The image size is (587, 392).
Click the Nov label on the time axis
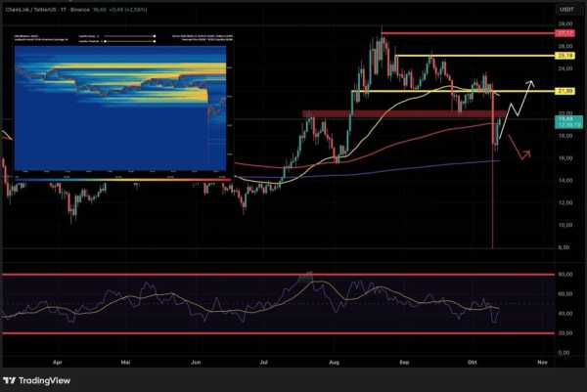(541, 361)
